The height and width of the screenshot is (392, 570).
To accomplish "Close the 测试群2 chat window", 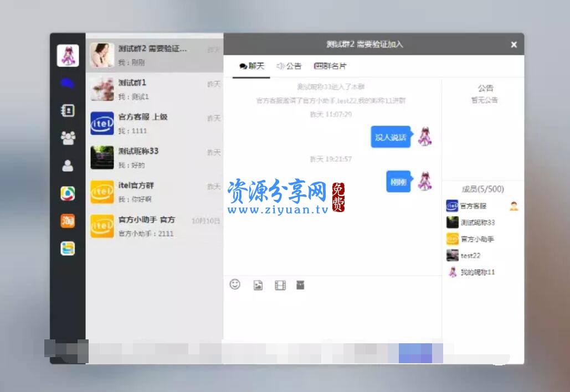I will pyautogui.click(x=513, y=44).
